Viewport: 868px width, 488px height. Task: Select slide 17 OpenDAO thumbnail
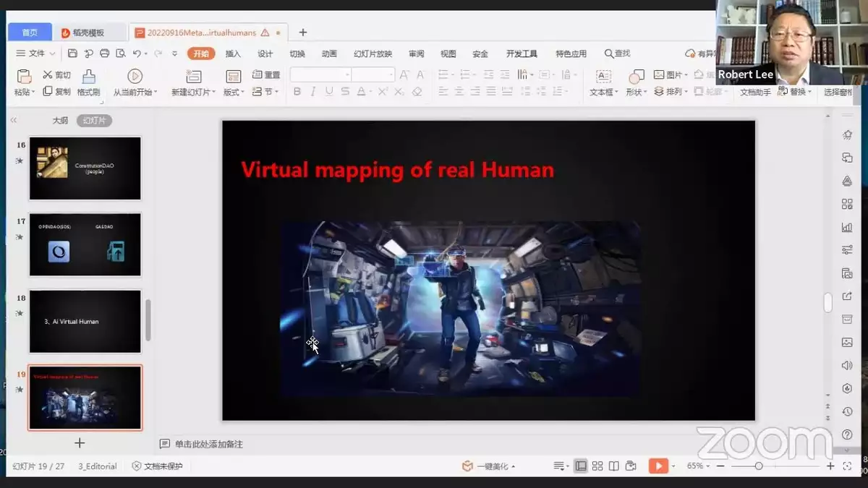85,244
